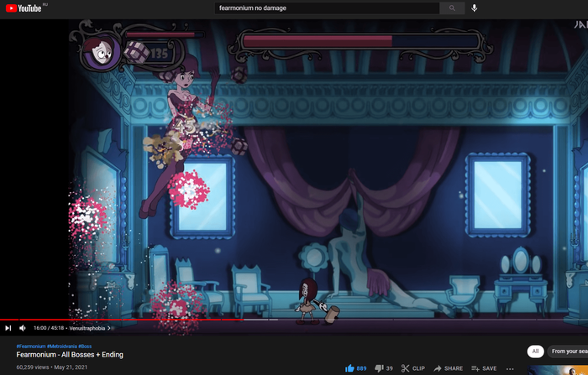Select the All filter chip

[534, 352]
